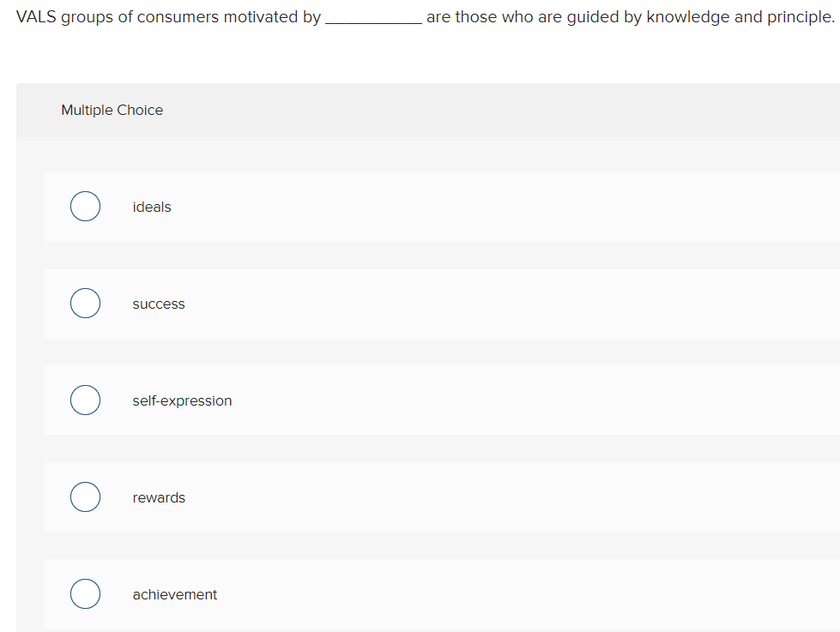Select the radio button for "success"
Screen dimensions: 840x632
(x=85, y=303)
